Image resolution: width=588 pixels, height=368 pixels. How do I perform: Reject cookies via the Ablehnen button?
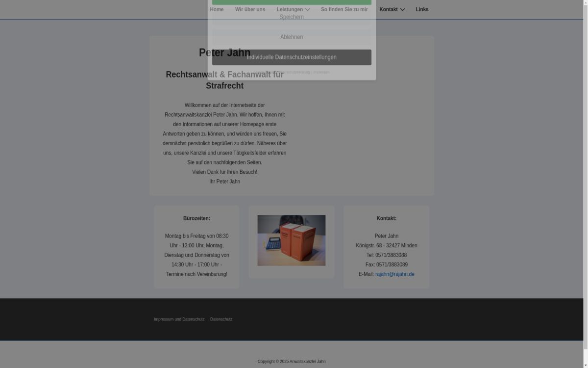point(291,37)
